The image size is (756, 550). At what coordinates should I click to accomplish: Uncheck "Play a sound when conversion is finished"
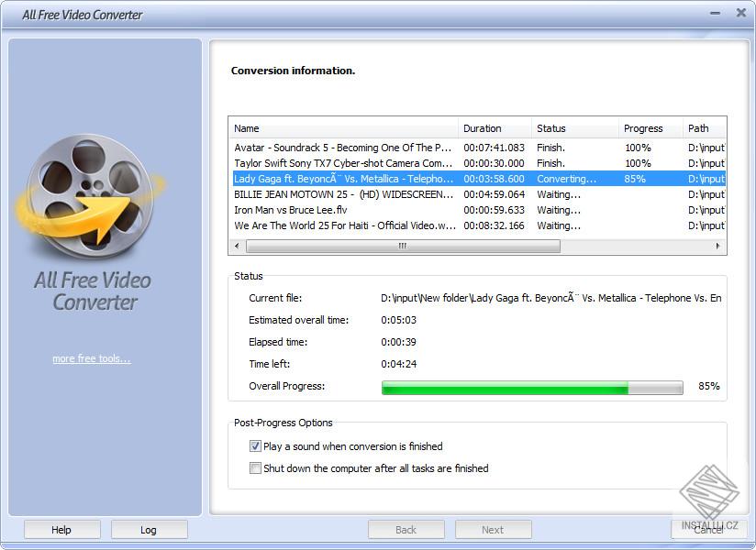[255, 446]
